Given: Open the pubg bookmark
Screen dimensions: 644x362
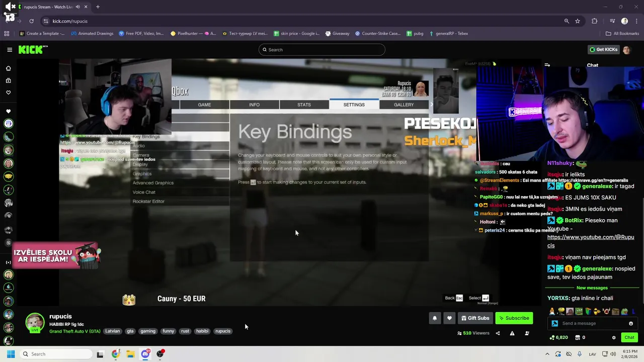Looking at the screenshot, I should (415, 34).
